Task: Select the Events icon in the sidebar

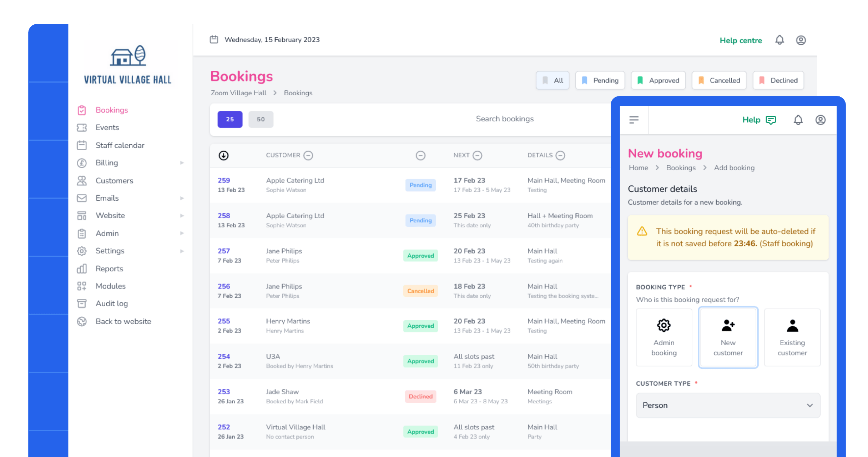Action: [82, 127]
